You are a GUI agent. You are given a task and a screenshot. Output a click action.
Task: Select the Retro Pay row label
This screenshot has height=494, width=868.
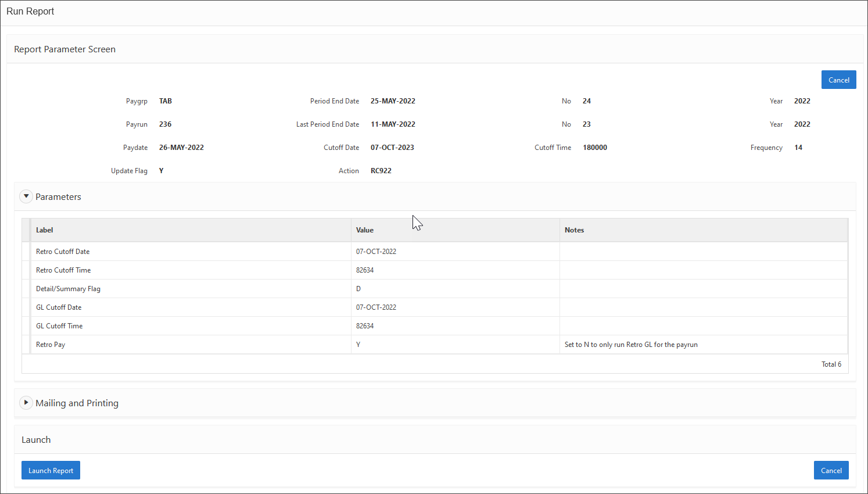pyautogui.click(x=51, y=345)
